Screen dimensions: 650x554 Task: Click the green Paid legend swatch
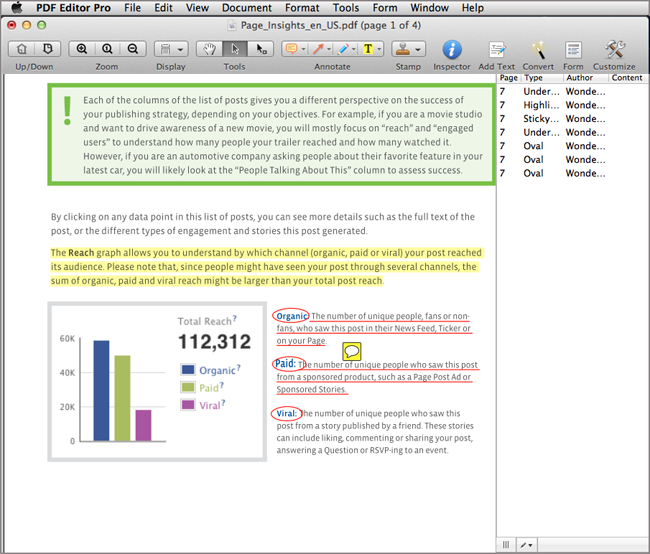tap(188, 387)
